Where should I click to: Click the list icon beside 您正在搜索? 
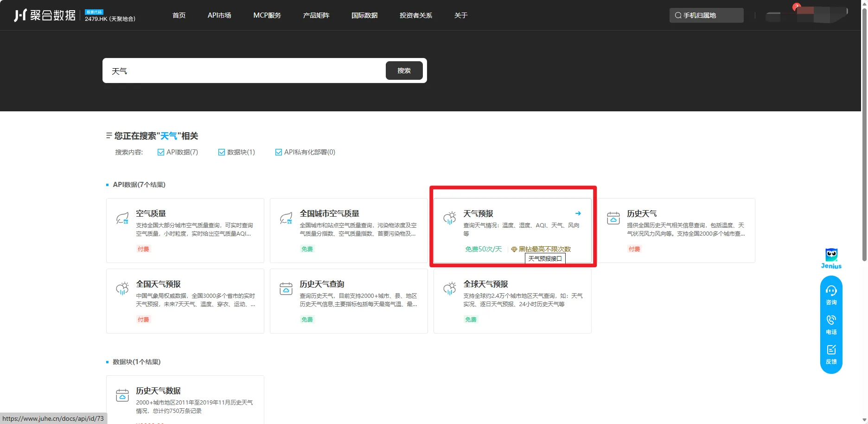[x=109, y=135]
